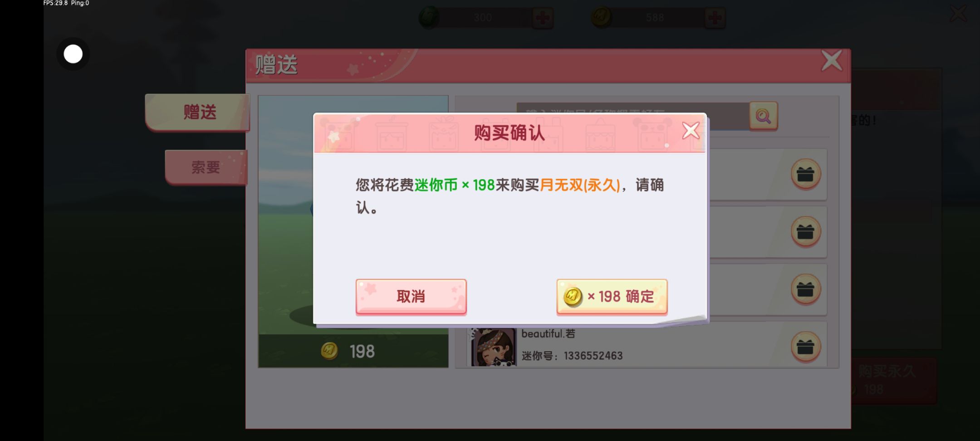Click the magnifier search icon
This screenshot has width=980, height=441.
point(763,116)
